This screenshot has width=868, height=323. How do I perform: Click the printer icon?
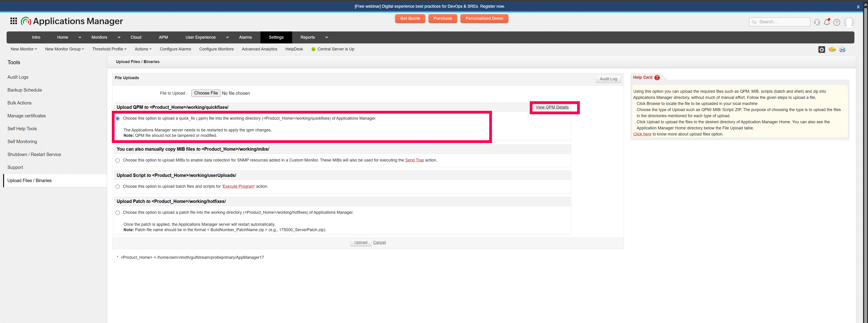(x=842, y=50)
